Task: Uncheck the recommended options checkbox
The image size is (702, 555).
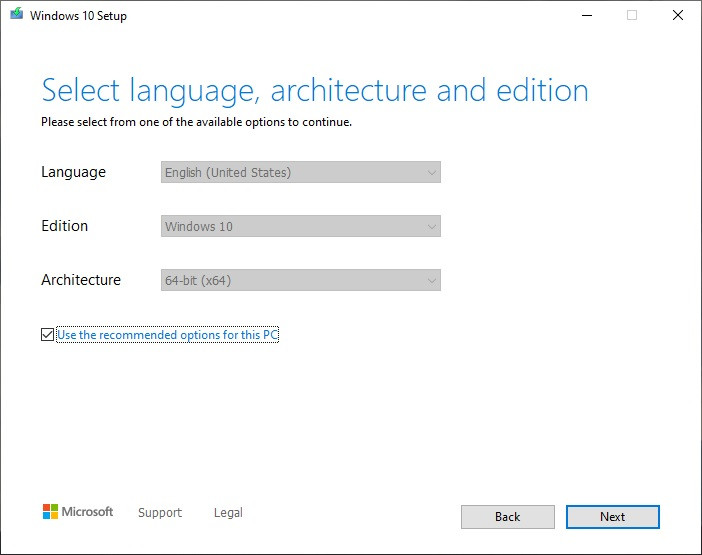Action: click(47, 335)
